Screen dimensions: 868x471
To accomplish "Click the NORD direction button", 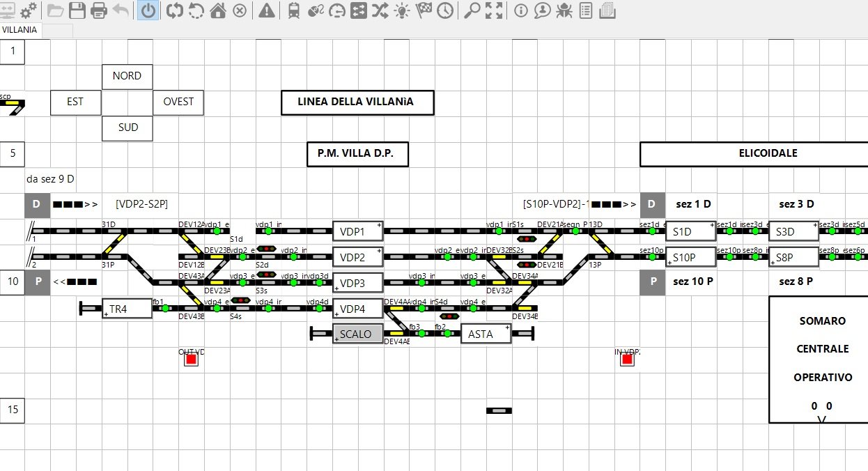I will (127, 76).
